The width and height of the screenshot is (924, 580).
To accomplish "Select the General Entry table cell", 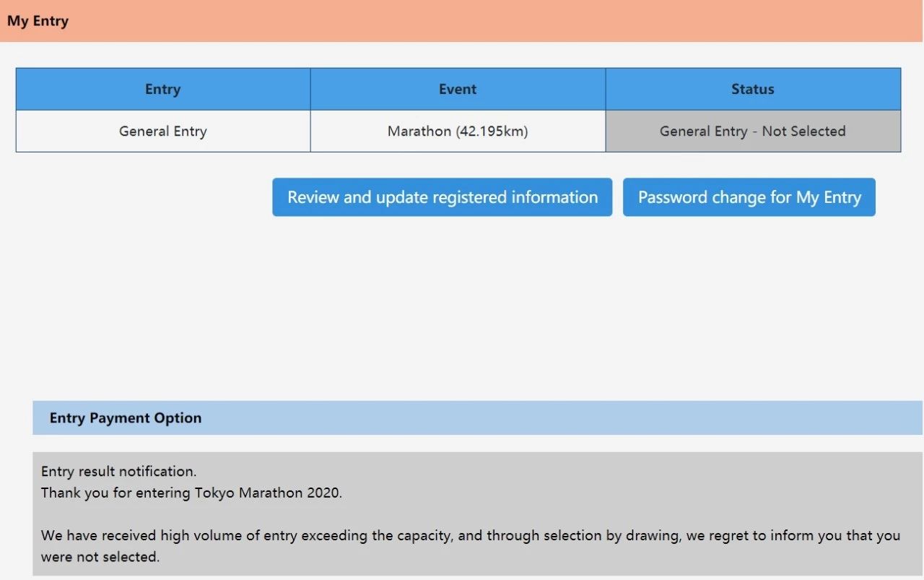I will tap(163, 131).
